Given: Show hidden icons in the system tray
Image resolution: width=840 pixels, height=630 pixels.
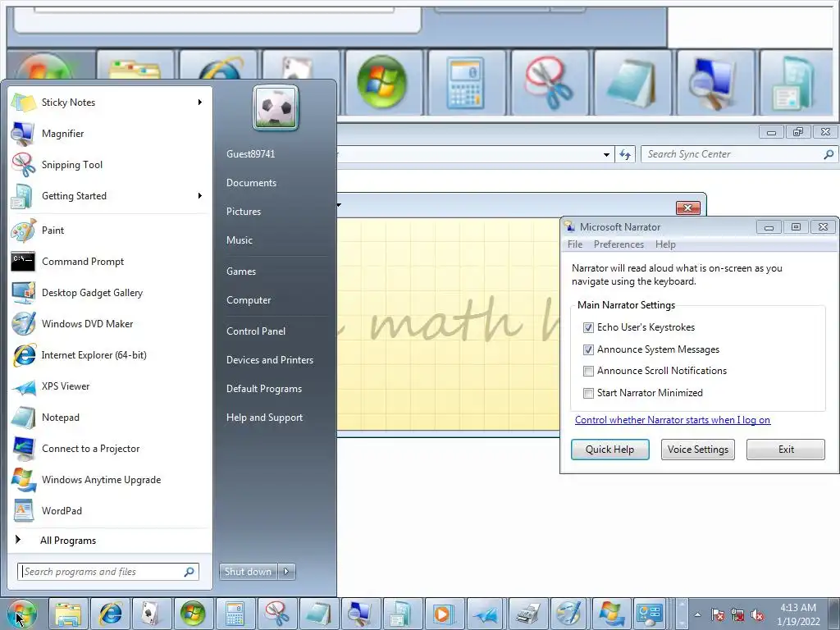Looking at the screenshot, I should point(697,615).
